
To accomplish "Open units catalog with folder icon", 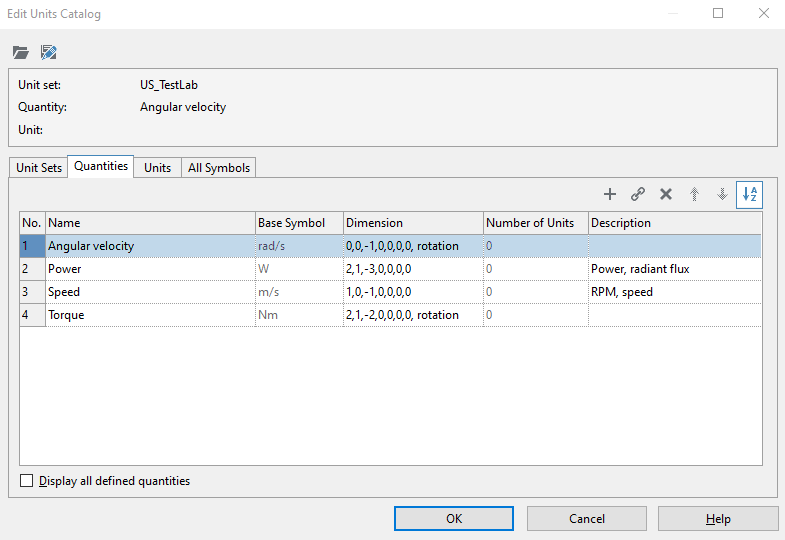I will tap(21, 52).
